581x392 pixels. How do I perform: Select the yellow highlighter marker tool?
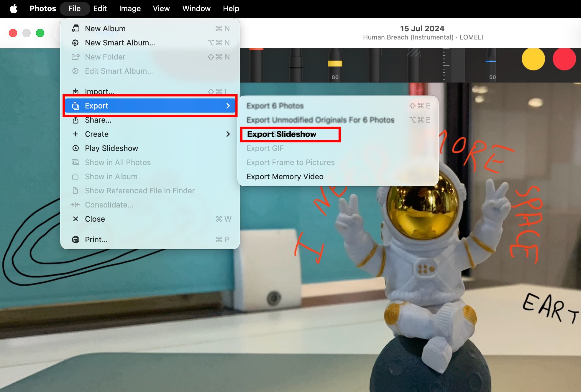[x=335, y=65]
